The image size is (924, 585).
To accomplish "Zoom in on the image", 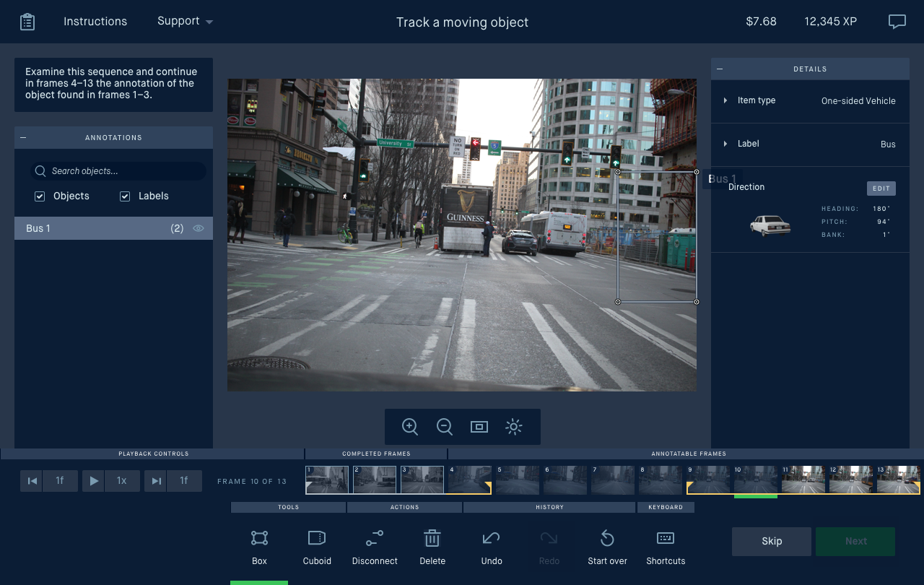I will click(410, 427).
